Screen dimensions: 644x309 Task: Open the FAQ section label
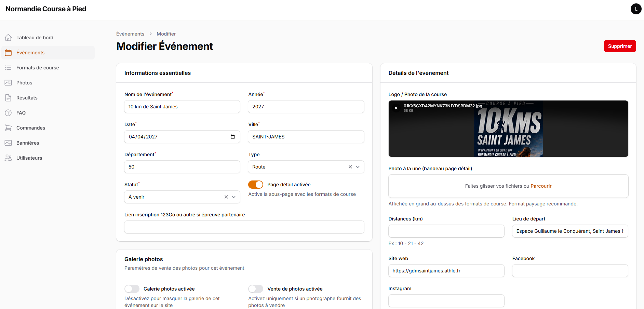21,113
